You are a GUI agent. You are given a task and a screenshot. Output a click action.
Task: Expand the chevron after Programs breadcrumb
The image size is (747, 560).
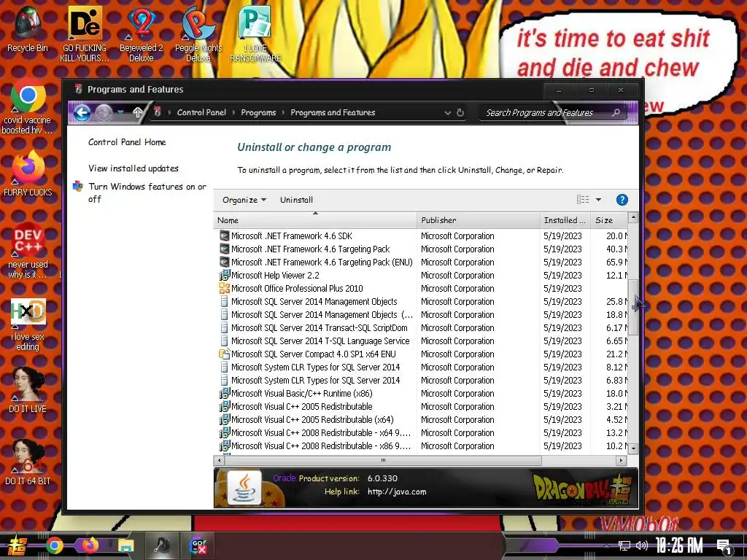click(283, 112)
